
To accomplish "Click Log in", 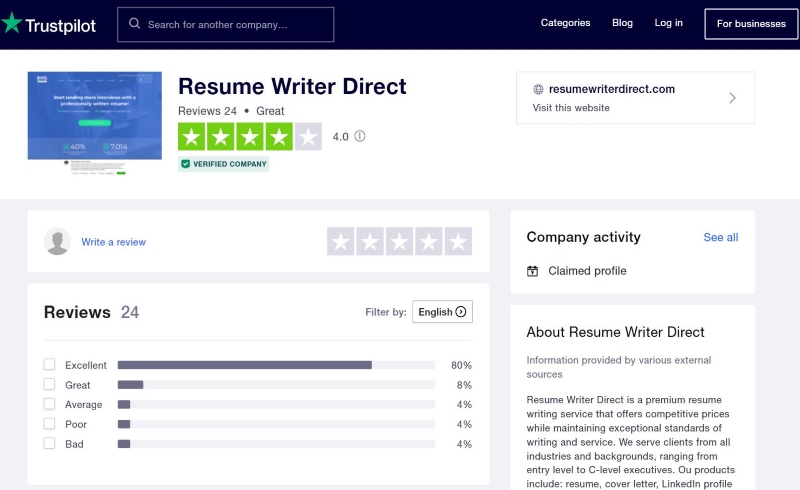I will coord(668,23).
